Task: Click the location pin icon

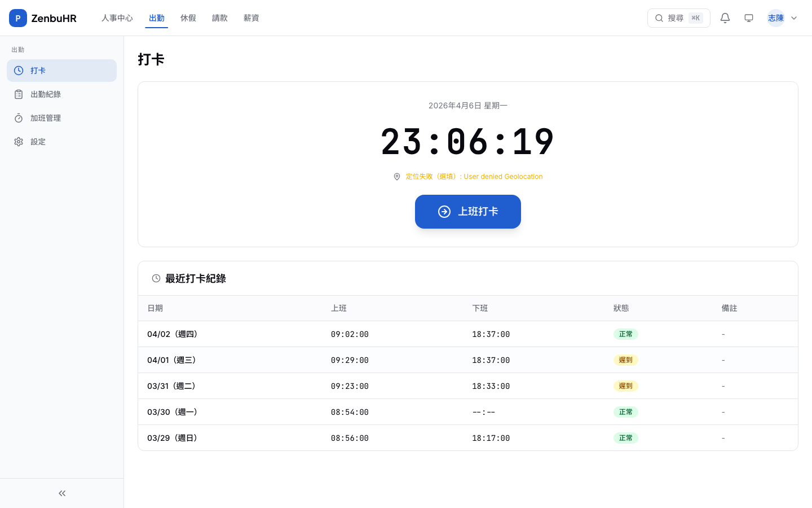Action: coord(397,177)
